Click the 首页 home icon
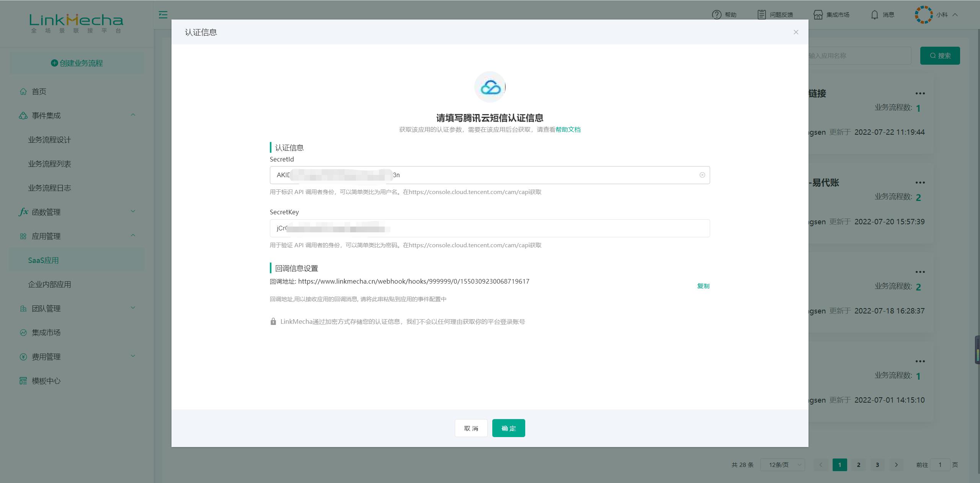This screenshot has height=483, width=980. point(23,91)
